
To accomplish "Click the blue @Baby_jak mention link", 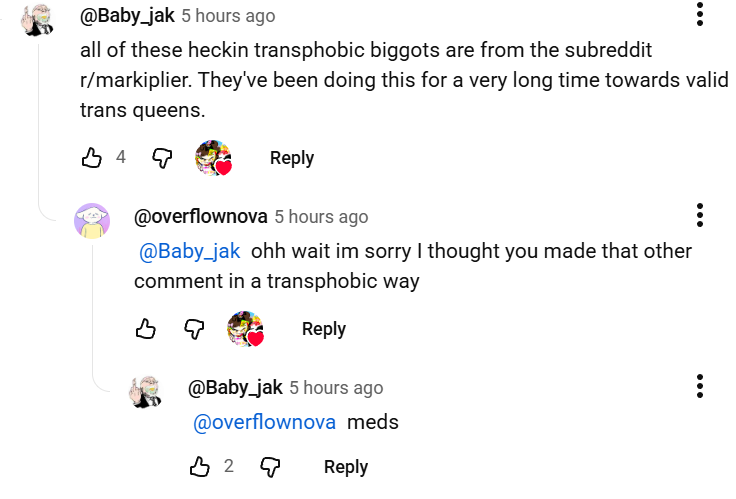I will coord(190,250).
